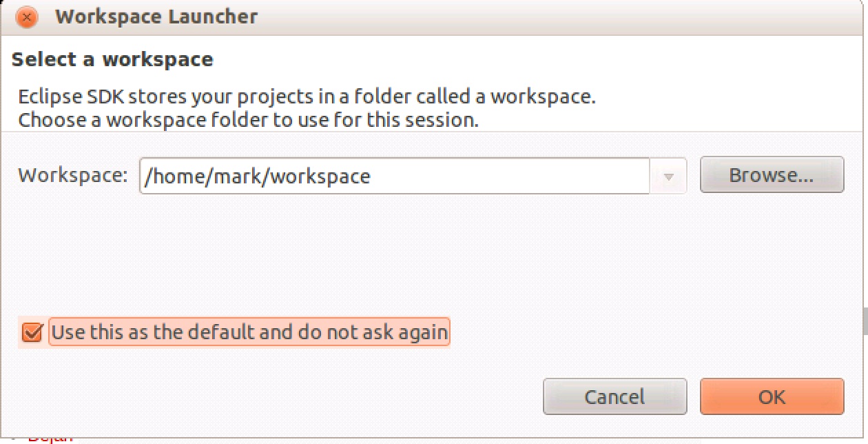Viewport: 868px width, 444px height.
Task: Confirm the workspace with OK
Action: click(x=772, y=397)
